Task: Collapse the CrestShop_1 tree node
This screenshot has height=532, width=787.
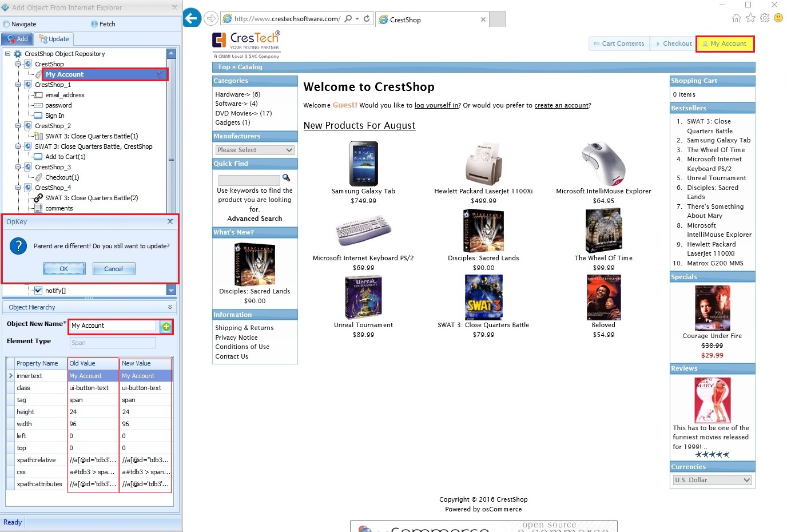Action: point(18,85)
